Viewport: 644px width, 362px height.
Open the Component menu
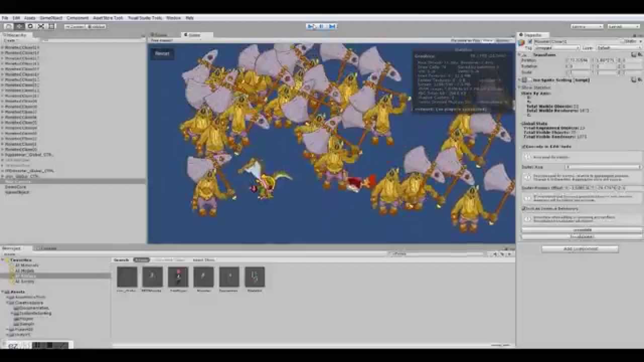[77, 18]
